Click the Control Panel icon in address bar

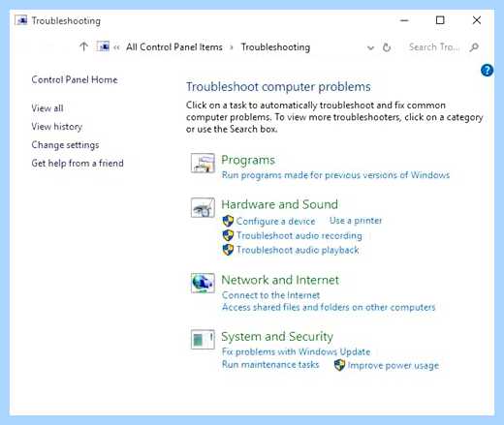coord(103,46)
